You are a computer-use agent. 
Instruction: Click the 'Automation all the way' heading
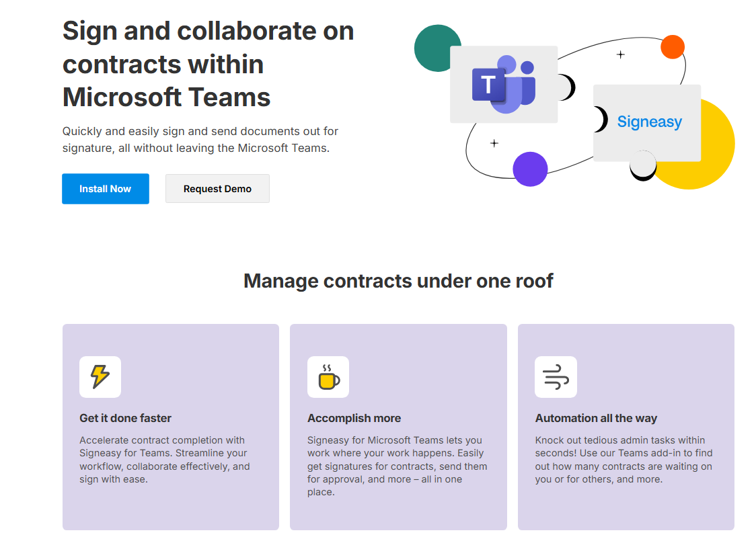coord(596,418)
